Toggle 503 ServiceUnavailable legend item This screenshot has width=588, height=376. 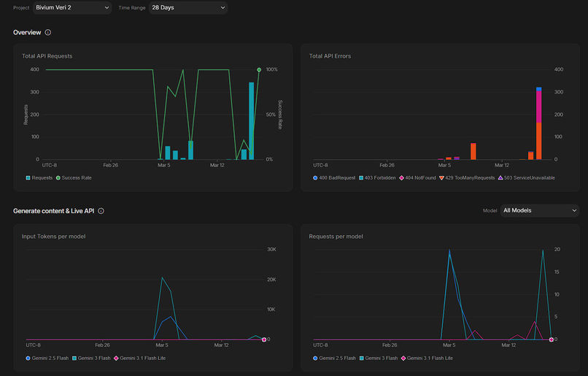527,178
